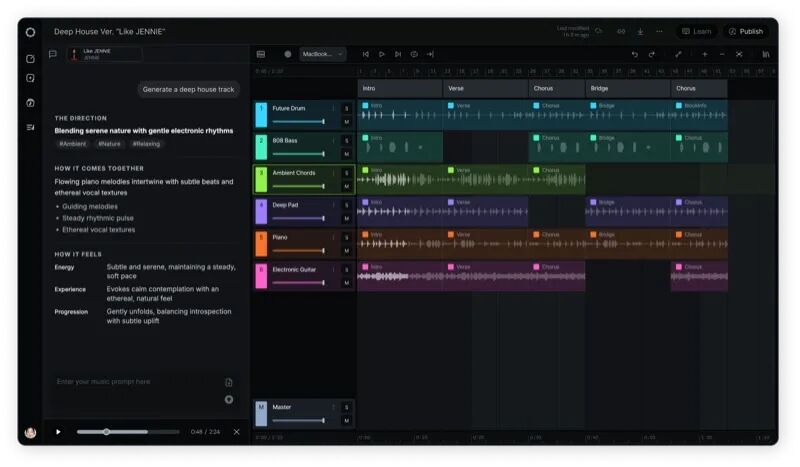
Task: Mute the Piano track
Action: tap(346, 251)
